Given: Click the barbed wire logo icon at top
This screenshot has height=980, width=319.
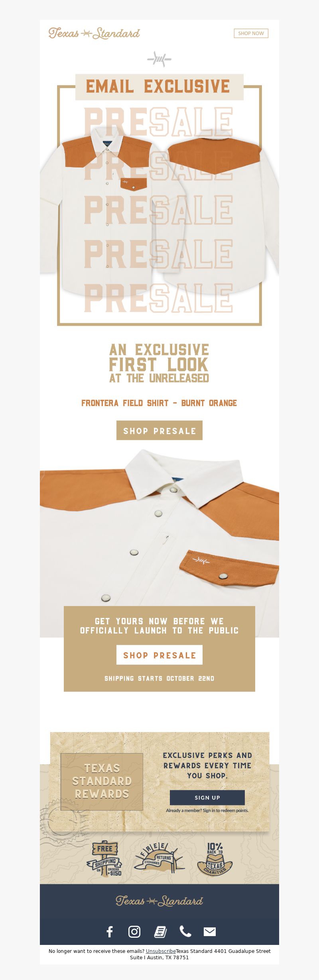Looking at the screenshot, I should (x=159, y=59).
